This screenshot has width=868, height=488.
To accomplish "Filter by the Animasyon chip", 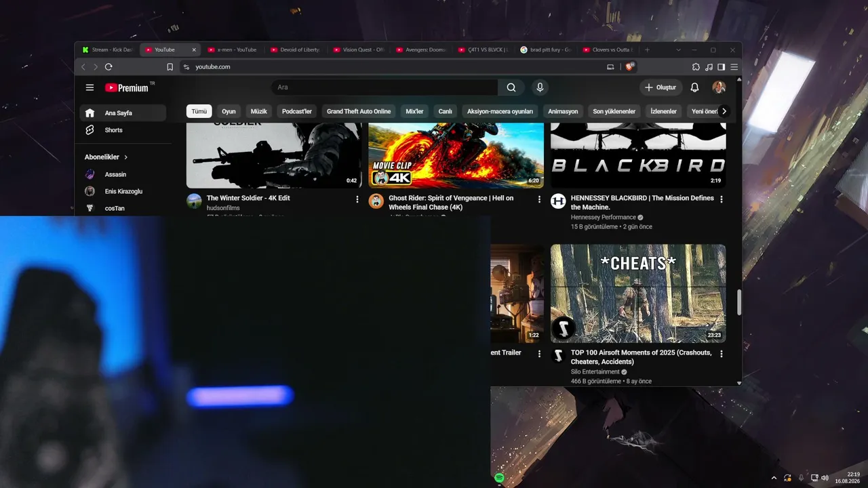I will 563,111.
